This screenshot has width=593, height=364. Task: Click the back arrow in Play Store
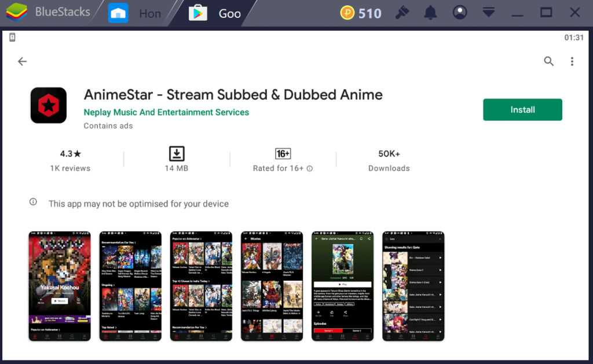point(22,61)
